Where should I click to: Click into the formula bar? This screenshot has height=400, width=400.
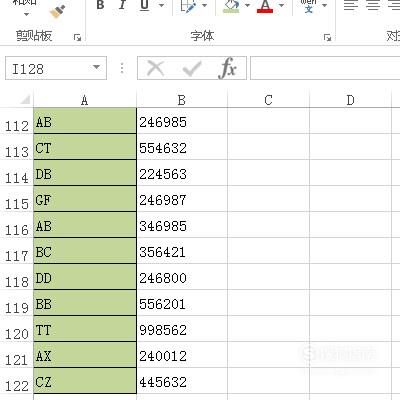coord(325,68)
